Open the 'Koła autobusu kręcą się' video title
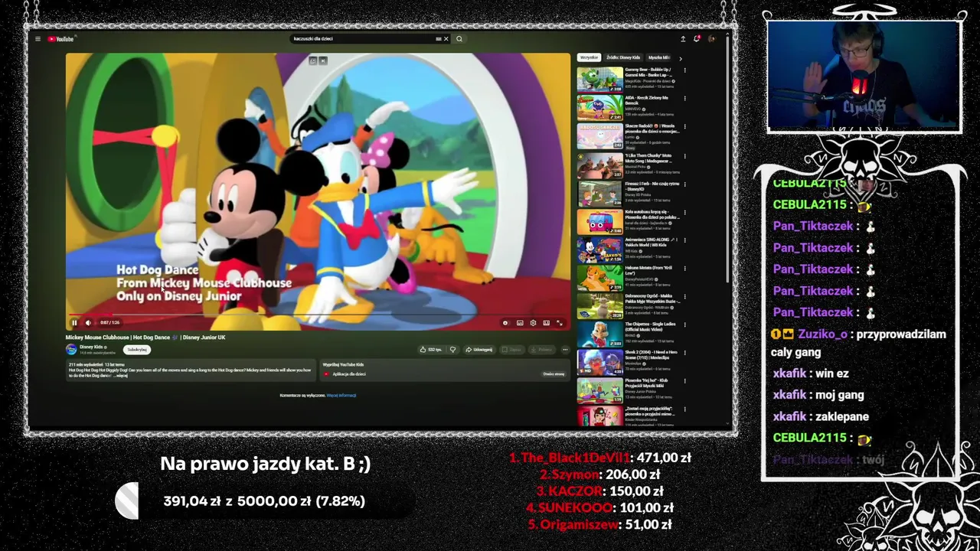The height and width of the screenshot is (551, 980). click(652, 214)
